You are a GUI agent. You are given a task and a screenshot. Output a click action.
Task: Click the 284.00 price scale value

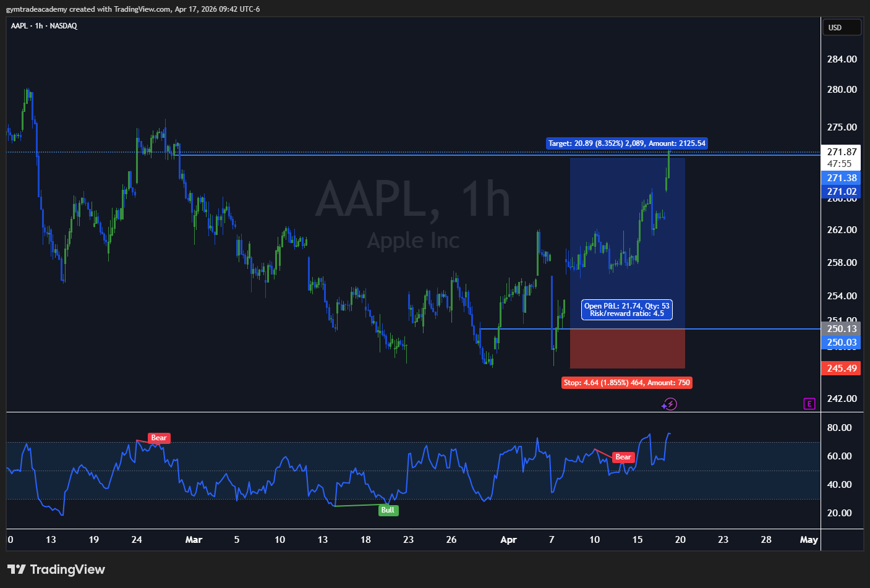pyautogui.click(x=842, y=59)
